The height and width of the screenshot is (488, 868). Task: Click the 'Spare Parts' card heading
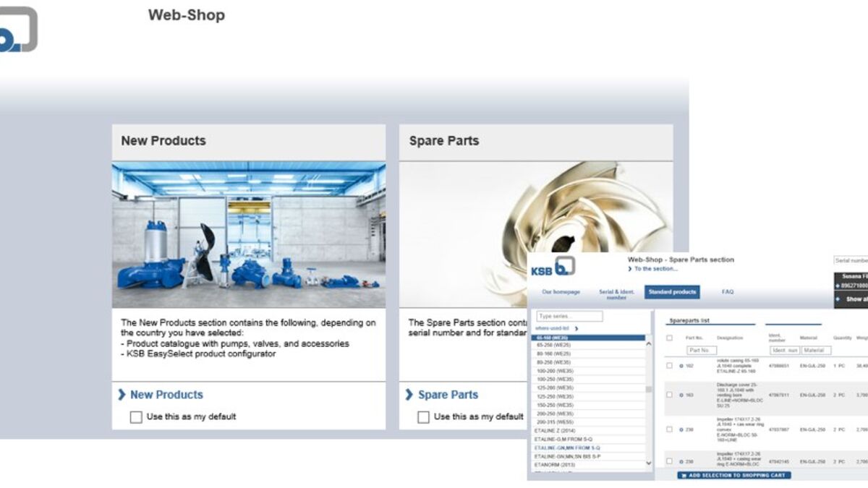pyautogui.click(x=444, y=141)
